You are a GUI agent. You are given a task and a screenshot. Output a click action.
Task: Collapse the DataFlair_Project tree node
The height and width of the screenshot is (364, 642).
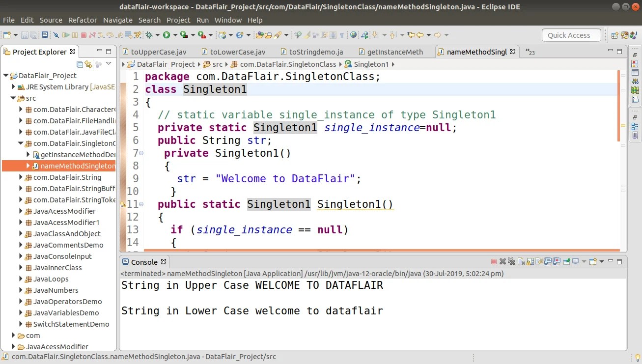click(6, 76)
